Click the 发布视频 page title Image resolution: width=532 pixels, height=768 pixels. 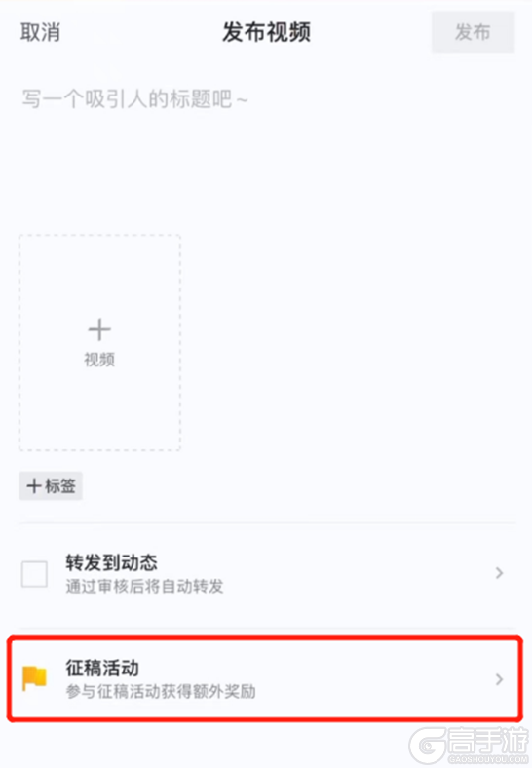267,32
